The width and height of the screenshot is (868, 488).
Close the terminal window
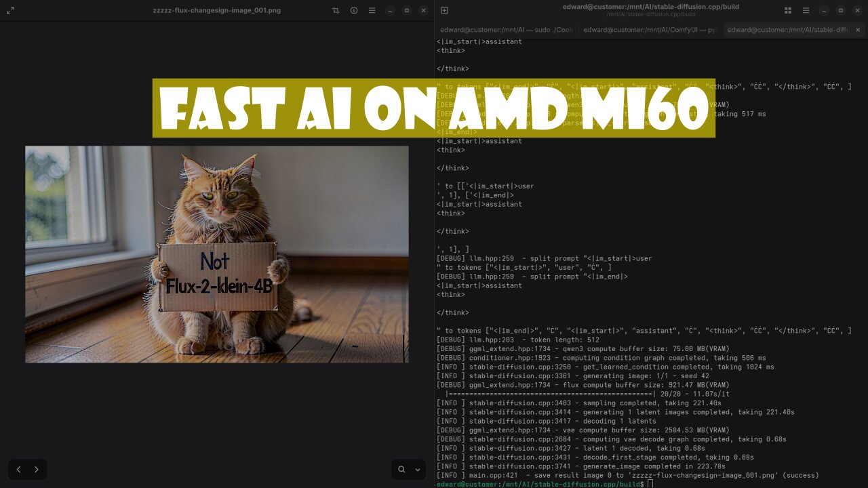click(858, 10)
